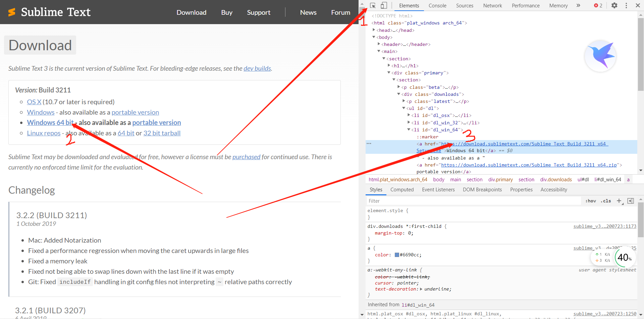The width and height of the screenshot is (644, 319).
Task: Activate the inspect element picker icon
Action: (373, 5)
